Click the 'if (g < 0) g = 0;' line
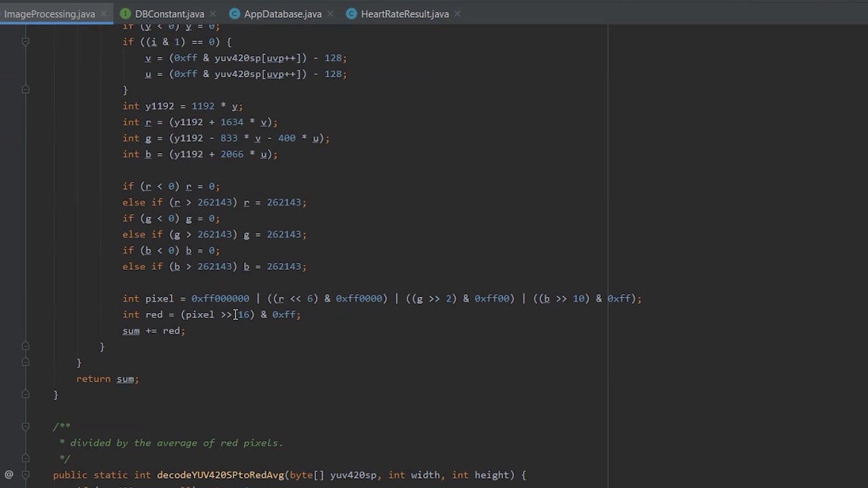Image resolution: width=868 pixels, height=488 pixels. tap(171, 218)
